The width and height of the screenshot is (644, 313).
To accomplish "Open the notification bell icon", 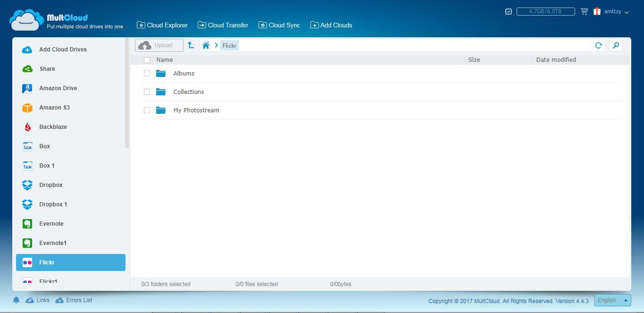I will click(x=16, y=300).
